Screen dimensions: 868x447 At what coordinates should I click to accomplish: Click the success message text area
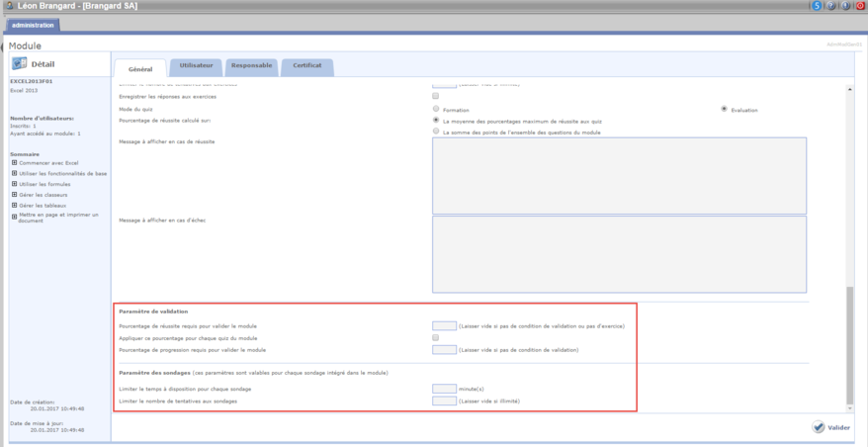[x=620, y=175]
